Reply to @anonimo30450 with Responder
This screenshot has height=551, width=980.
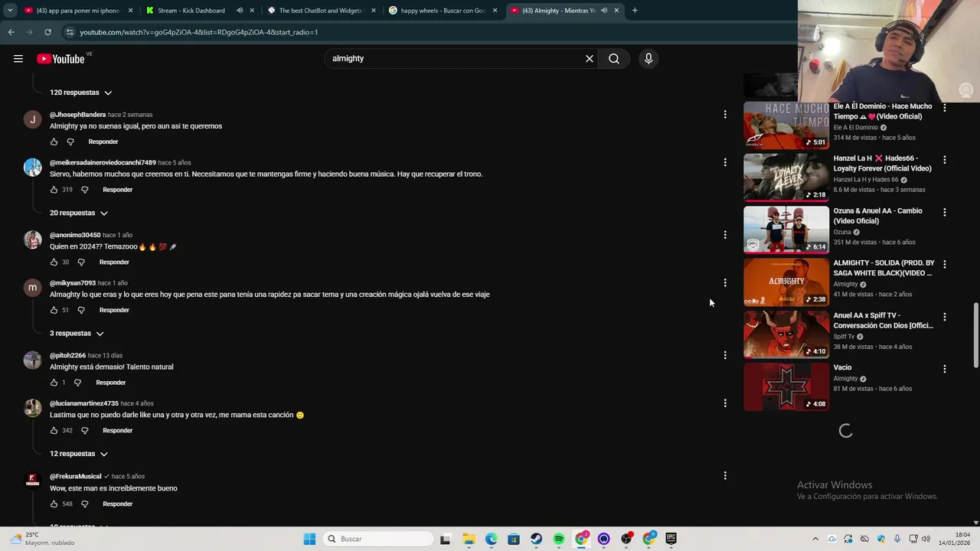tap(114, 262)
